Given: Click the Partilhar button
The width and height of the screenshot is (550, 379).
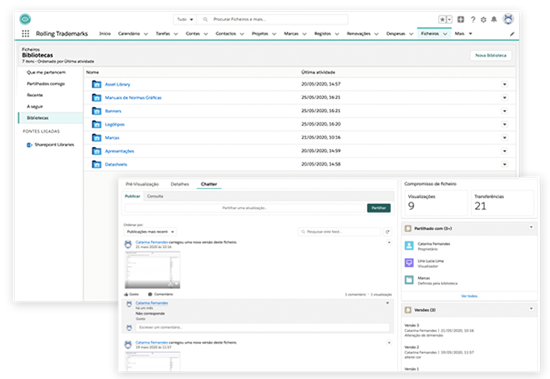Looking at the screenshot, I should point(379,208).
